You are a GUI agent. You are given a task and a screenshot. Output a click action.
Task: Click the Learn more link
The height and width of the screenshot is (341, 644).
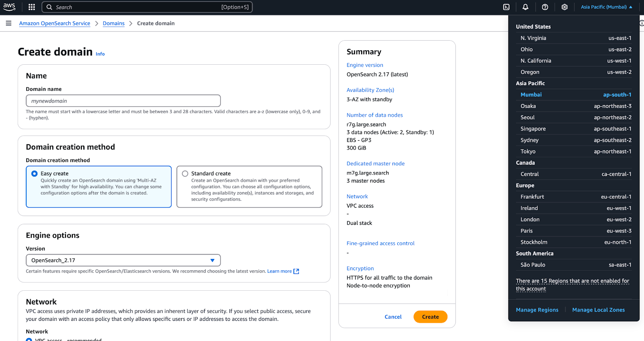(x=279, y=271)
